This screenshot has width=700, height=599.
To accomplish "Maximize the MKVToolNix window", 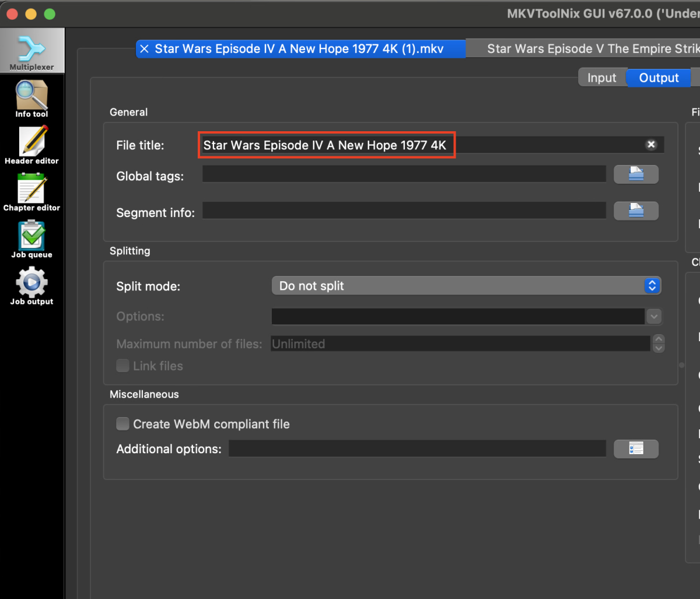I will tap(50, 13).
